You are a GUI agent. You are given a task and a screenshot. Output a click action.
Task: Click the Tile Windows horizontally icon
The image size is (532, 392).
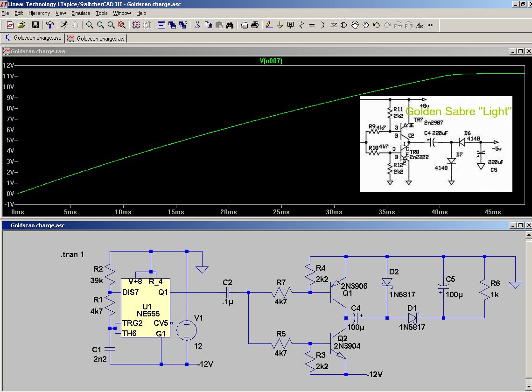(161, 25)
